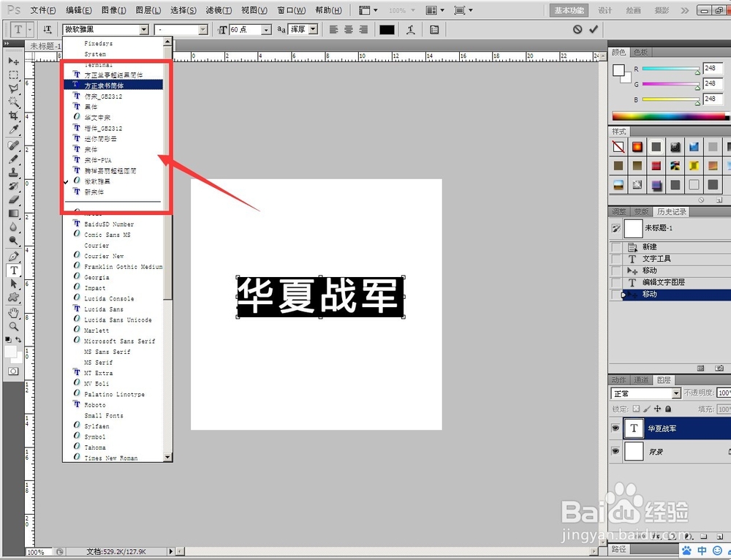Open the 图层(L) menu

(148, 10)
